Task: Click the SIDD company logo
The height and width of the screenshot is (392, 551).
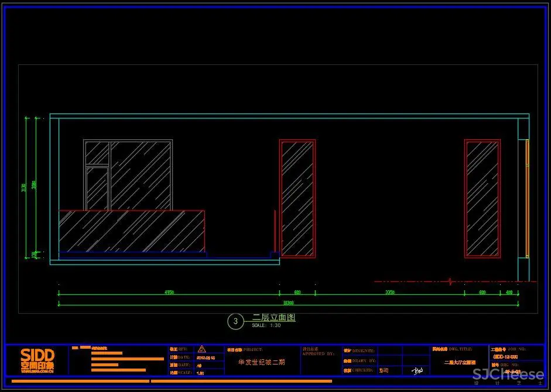Action: coord(37,359)
